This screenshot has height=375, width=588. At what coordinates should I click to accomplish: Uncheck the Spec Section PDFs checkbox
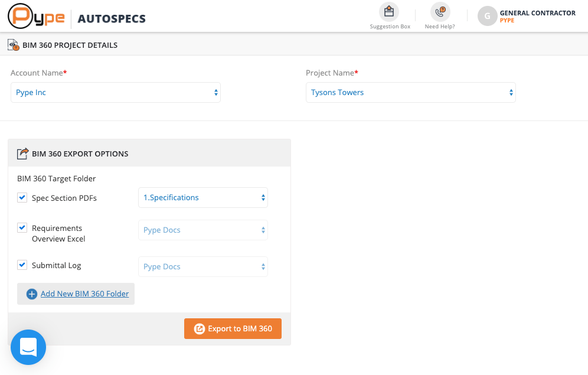tap(22, 198)
